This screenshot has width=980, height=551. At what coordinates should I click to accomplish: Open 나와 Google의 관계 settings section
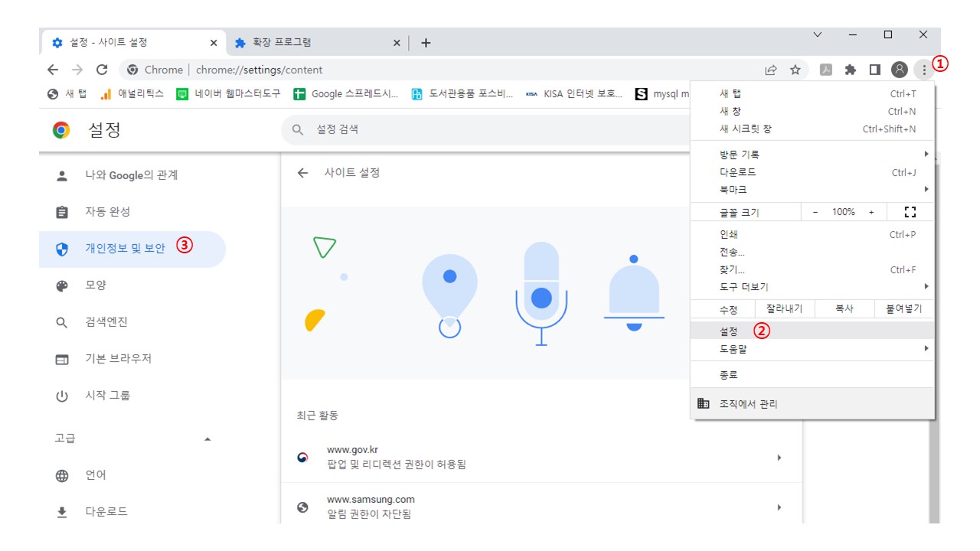[x=132, y=175]
